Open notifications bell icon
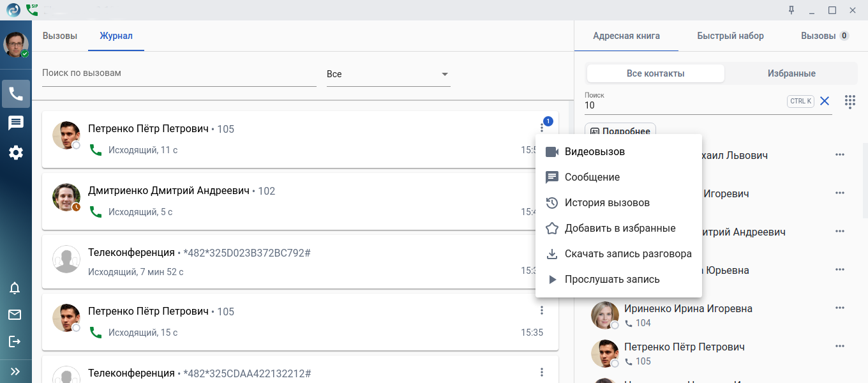Image resolution: width=868 pixels, height=383 pixels. click(15, 288)
